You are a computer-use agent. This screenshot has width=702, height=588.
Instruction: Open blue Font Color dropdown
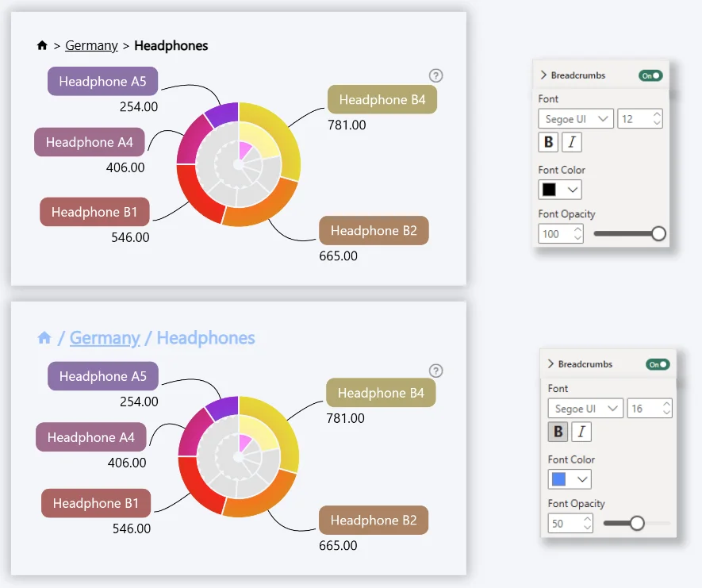[570, 479]
